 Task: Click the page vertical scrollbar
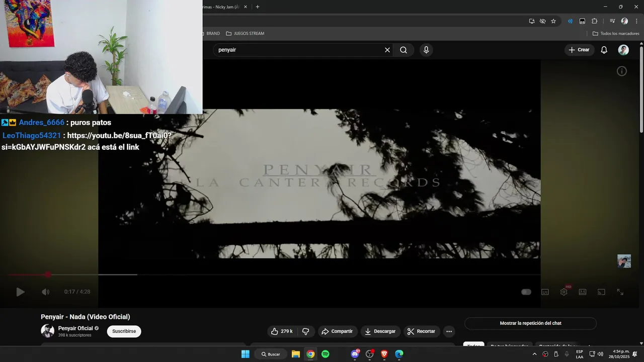641,89
